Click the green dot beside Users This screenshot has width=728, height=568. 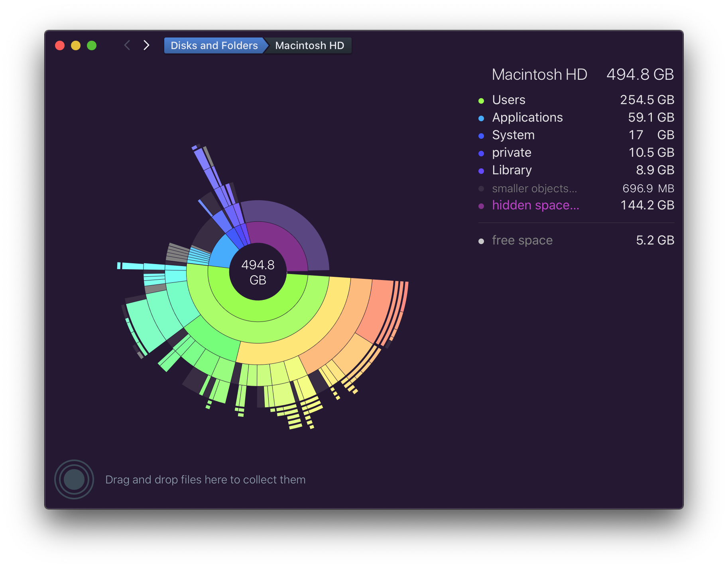pyautogui.click(x=481, y=101)
